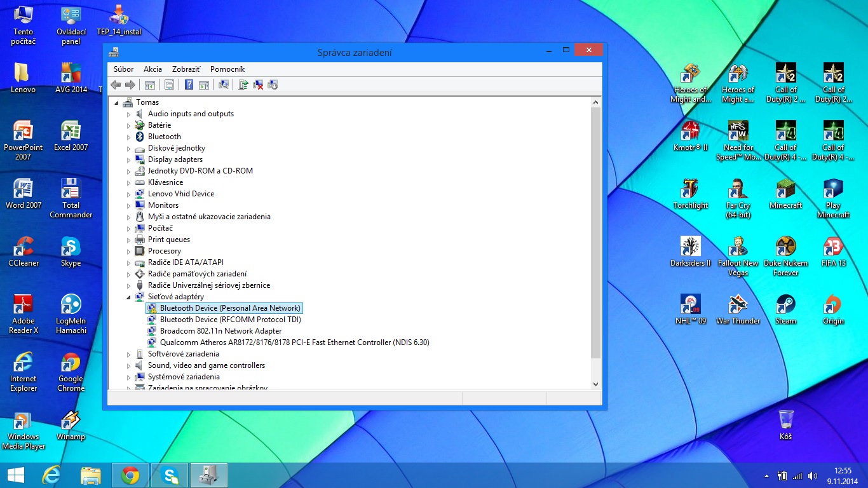The image size is (868, 488).
Task: Select the Print queues category
Action: (169, 240)
